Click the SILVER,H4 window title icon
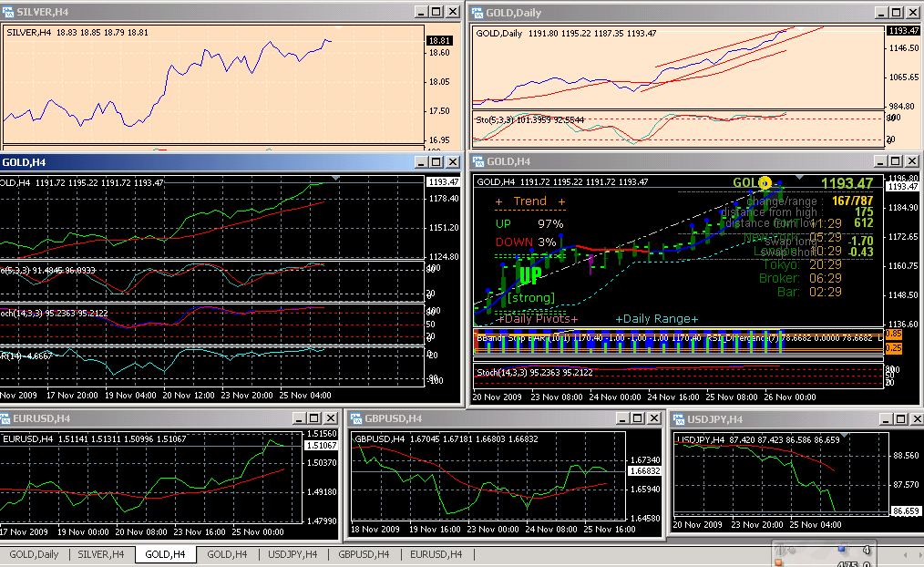Screen dimensions: 924x567 pos(8,12)
